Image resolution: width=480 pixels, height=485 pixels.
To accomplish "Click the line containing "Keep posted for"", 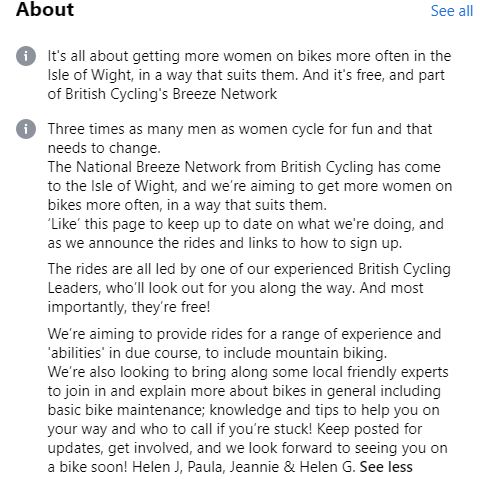I will click(x=235, y=429).
